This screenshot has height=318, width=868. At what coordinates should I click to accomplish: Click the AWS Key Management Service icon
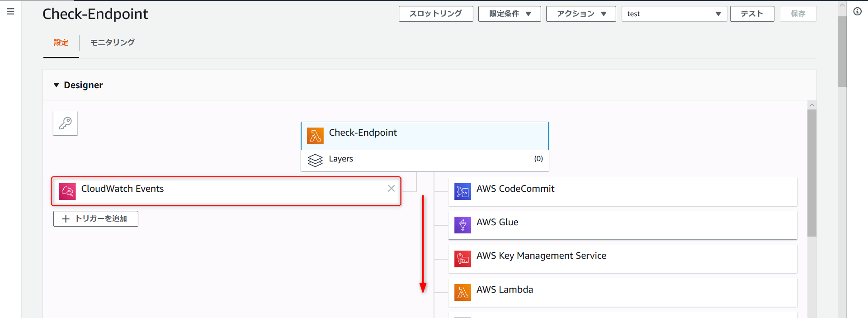coord(462,259)
